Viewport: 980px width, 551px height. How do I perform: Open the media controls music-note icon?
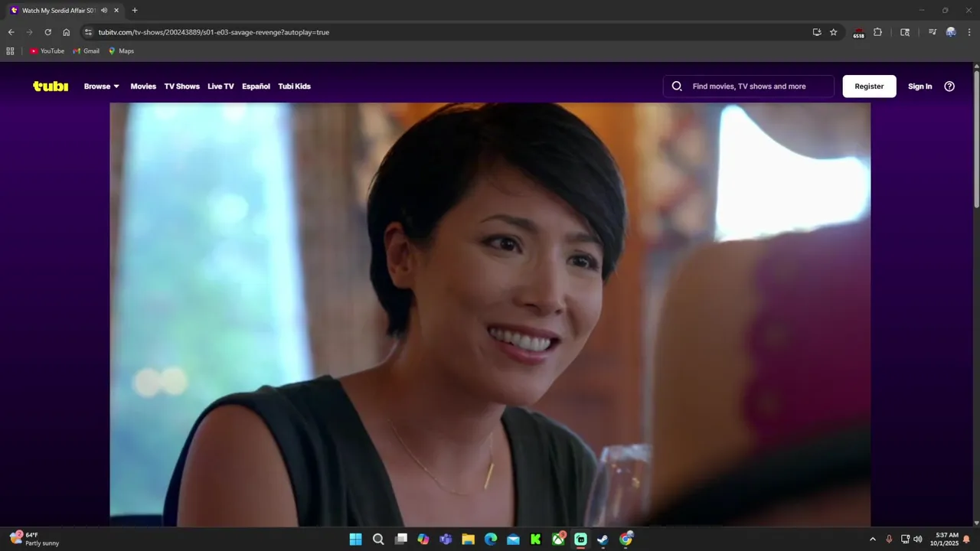[x=932, y=32]
